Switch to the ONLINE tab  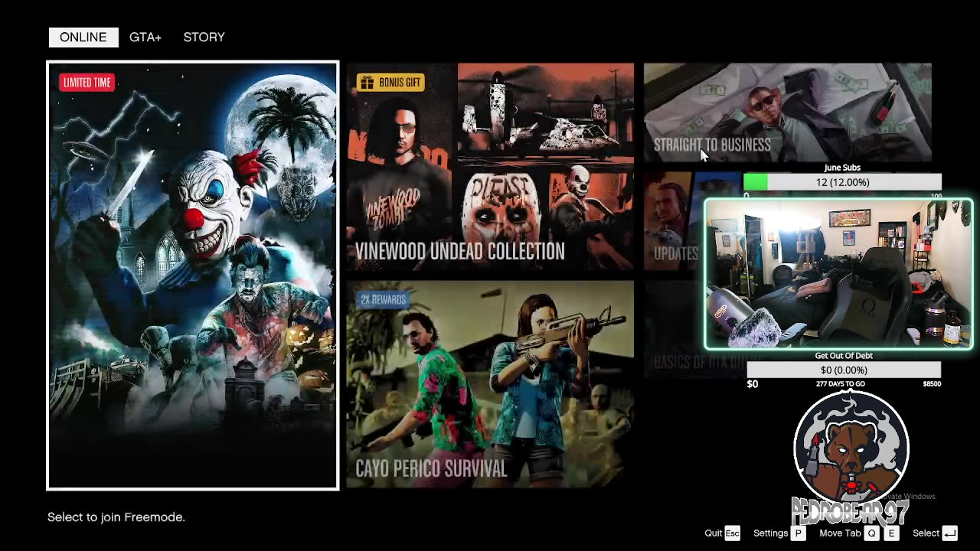83,37
